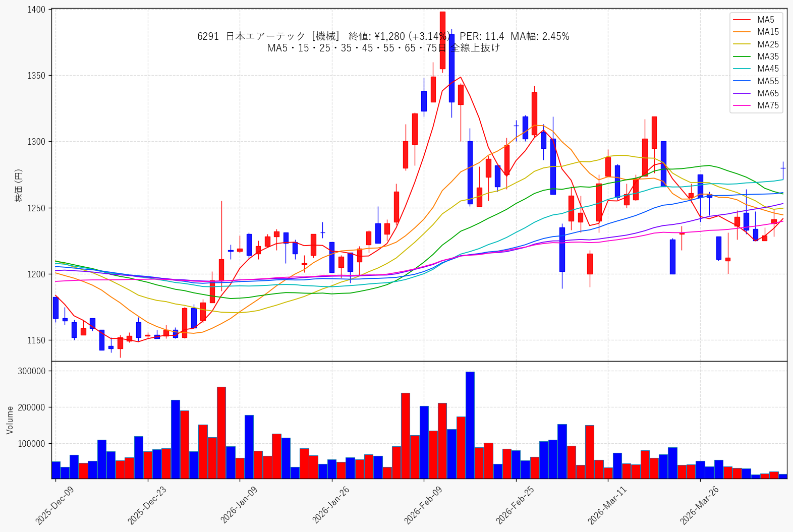Image resolution: width=793 pixels, height=532 pixels.
Task: Click the 300000 volume axis label
Action: (x=32, y=371)
